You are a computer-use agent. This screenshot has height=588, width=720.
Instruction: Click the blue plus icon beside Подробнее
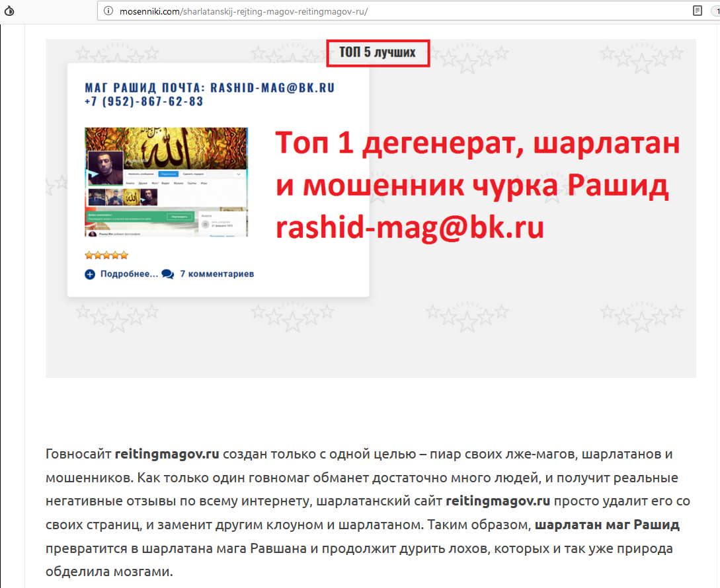point(90,274)
